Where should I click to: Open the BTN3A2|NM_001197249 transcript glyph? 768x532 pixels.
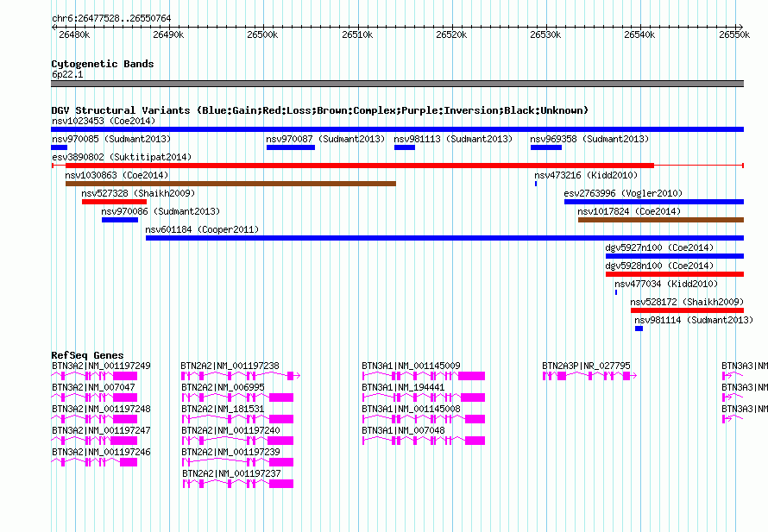tap(94, 376)
